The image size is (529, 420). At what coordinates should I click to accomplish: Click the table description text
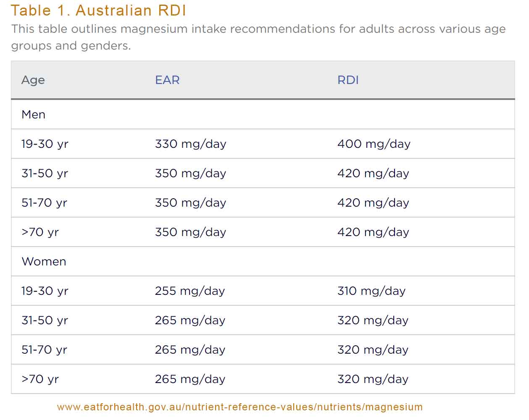pos(258,37)
